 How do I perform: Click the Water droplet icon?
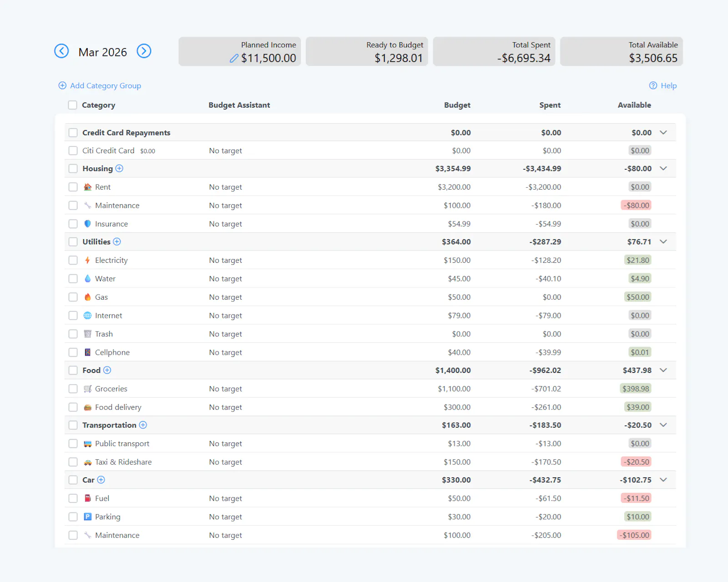[x=88, y=278]
